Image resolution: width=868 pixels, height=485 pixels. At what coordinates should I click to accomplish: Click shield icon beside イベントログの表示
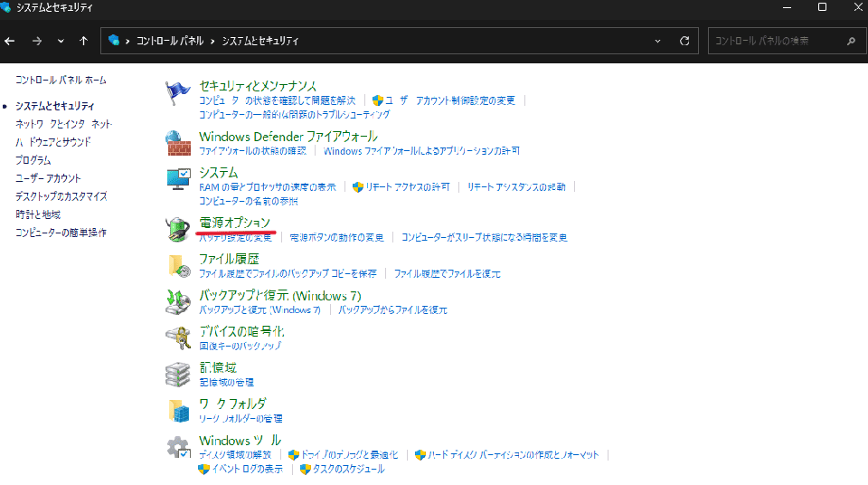coord(203,469)
